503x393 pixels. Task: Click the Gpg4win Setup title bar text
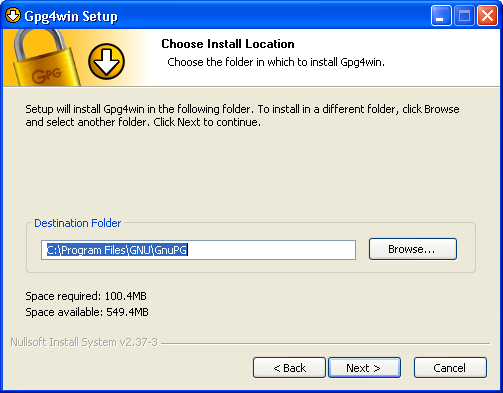pyautogui.click(x=71, y=16)
